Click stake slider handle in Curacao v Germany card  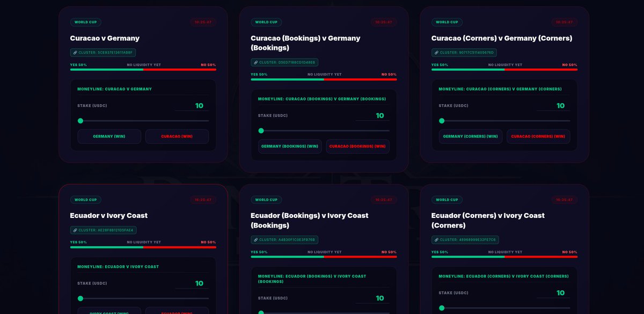(x=80, y=121)
